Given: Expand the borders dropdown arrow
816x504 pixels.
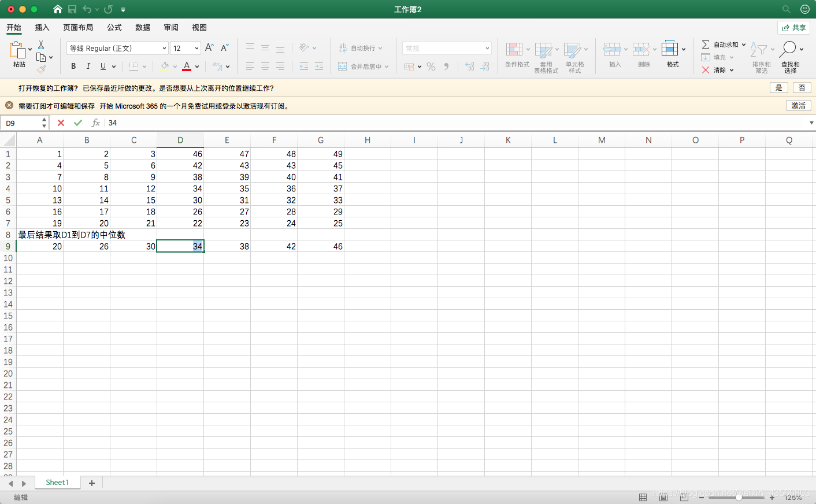Looking at the screenshot, I should point(144,66).
